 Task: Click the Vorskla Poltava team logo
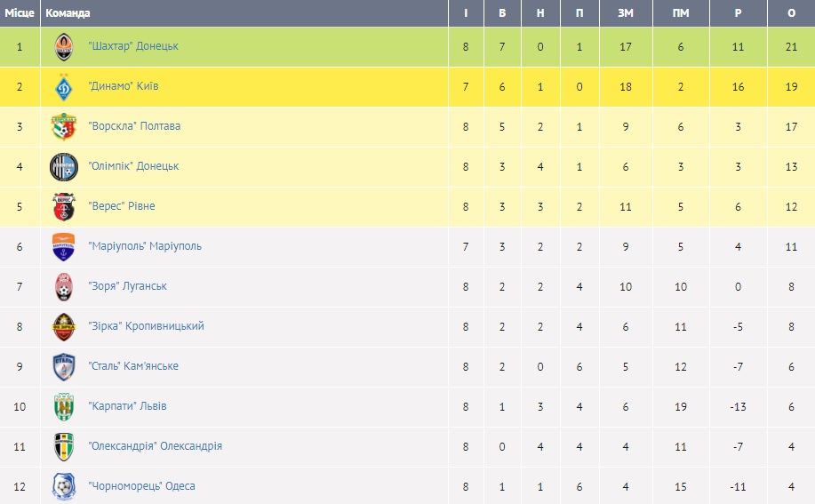63,126
